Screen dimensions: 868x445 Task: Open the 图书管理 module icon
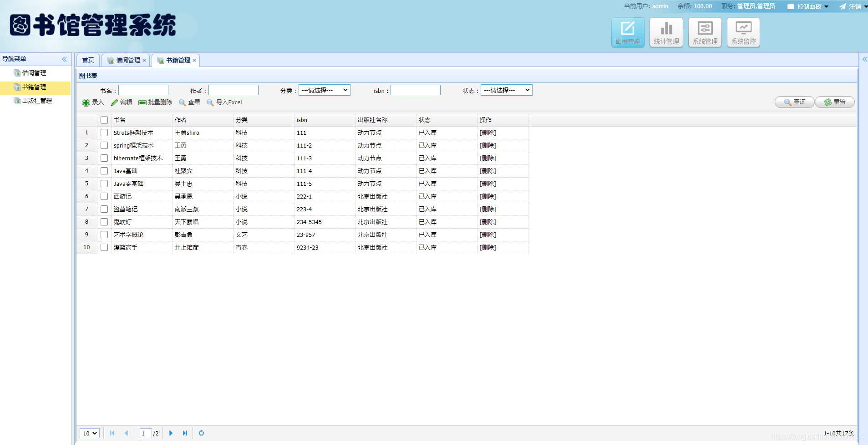627,32
